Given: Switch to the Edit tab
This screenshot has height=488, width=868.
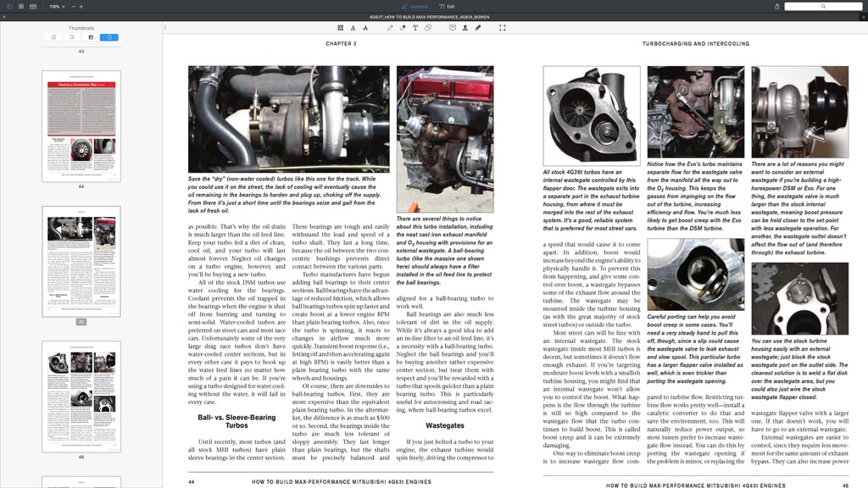Looking at the screenshot, I should [447, 7].
